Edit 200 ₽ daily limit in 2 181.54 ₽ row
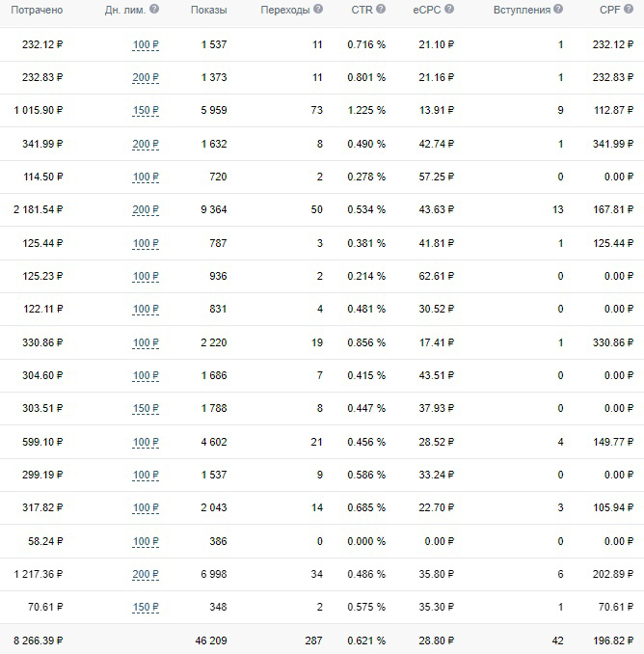644x654 pixels. pos(146,209)
